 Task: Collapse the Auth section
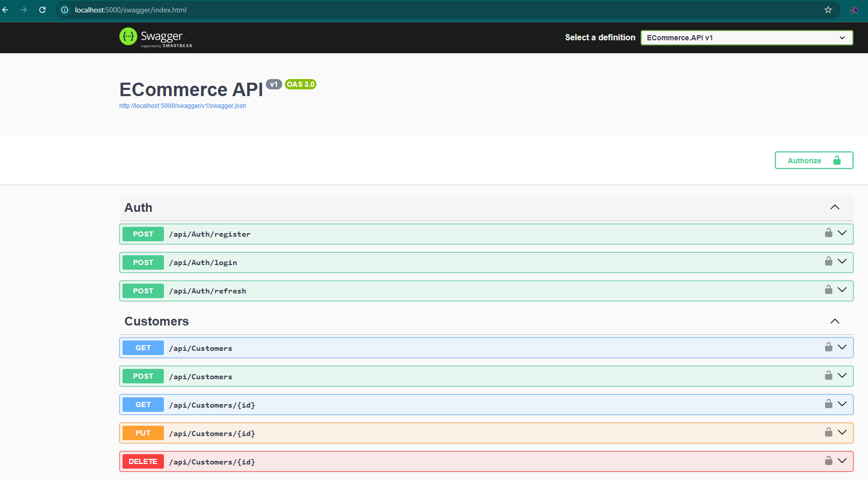coord(834,207)
